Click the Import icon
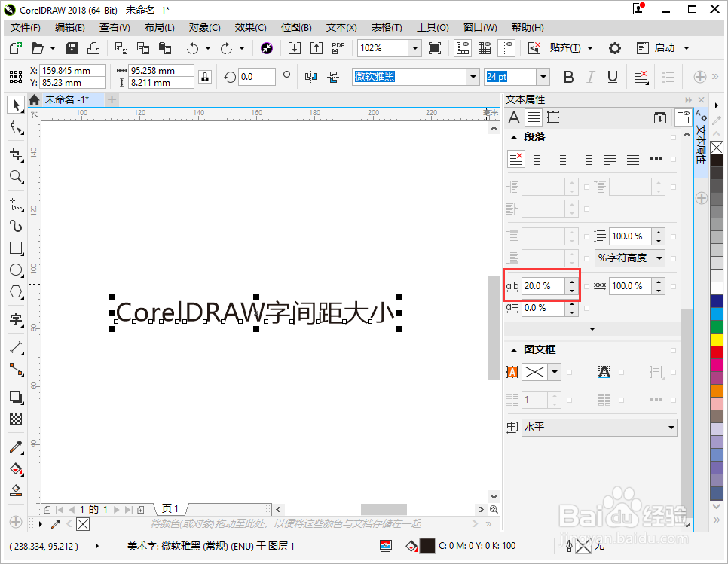Image resolution: width=728 pixels, height=564 pixels. pos(295,47)
